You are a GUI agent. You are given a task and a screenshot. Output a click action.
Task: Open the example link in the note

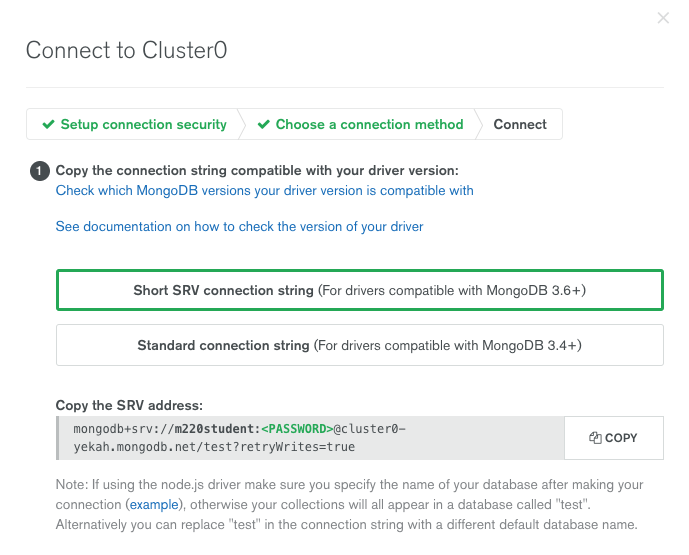154,504
